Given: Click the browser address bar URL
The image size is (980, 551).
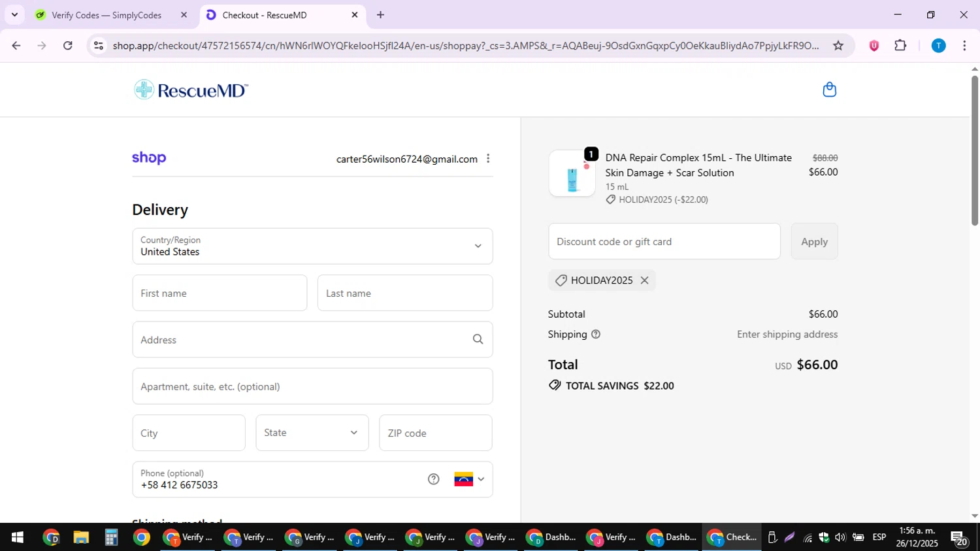Looking at the screenshot, I should pyautogui.click(x=465, y=46).
